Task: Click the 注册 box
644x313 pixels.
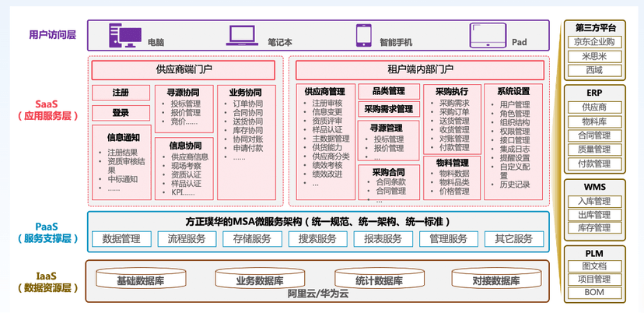Action: coord(120,93)
